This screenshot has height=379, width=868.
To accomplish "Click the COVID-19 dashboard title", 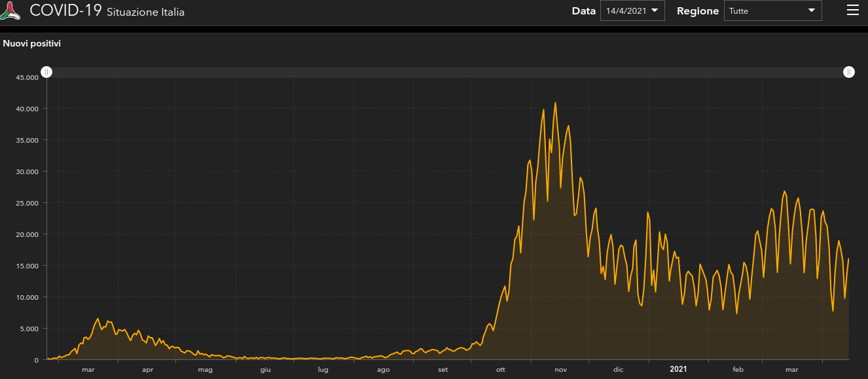I will tap(65, 10).
